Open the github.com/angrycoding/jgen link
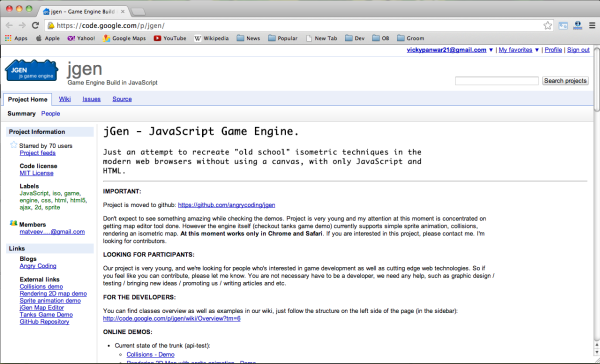Screen dimensions: 600x364 pyautogui.click(x=226, y=205)
